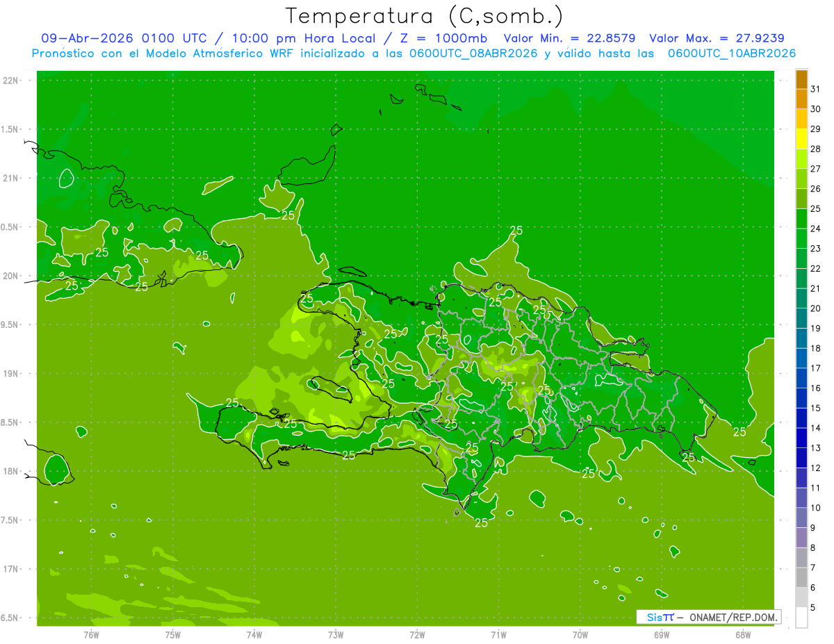Pick the teal swatch between 19 and 20
Viewport: 834px width, 644px height.
801,318
